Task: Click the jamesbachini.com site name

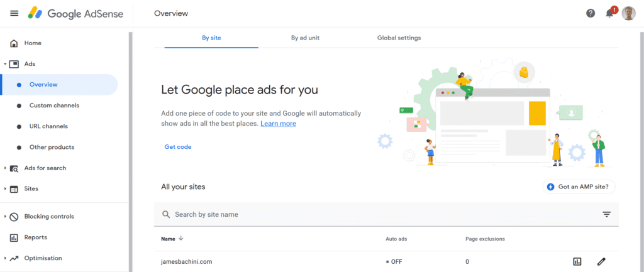Action: 186,261
